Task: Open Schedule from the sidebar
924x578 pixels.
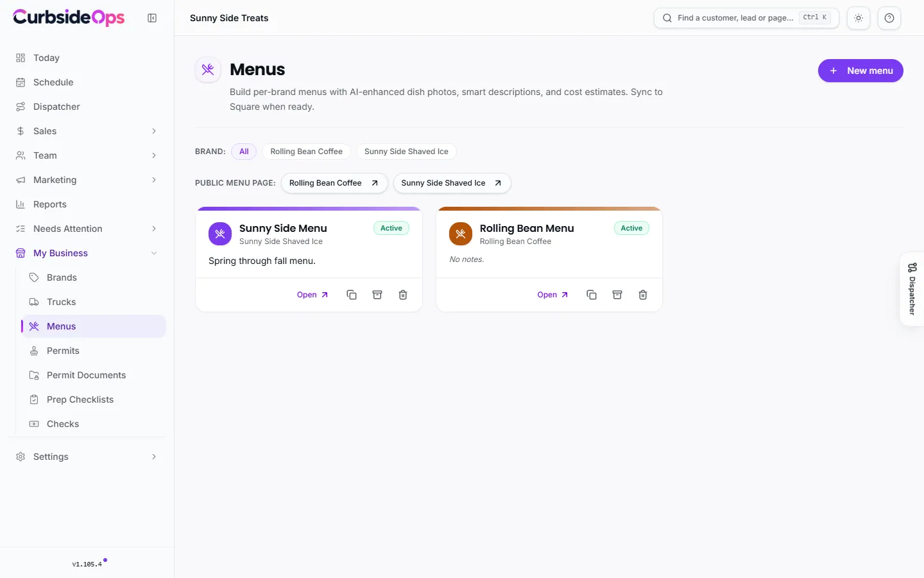Action: [87, 82]
